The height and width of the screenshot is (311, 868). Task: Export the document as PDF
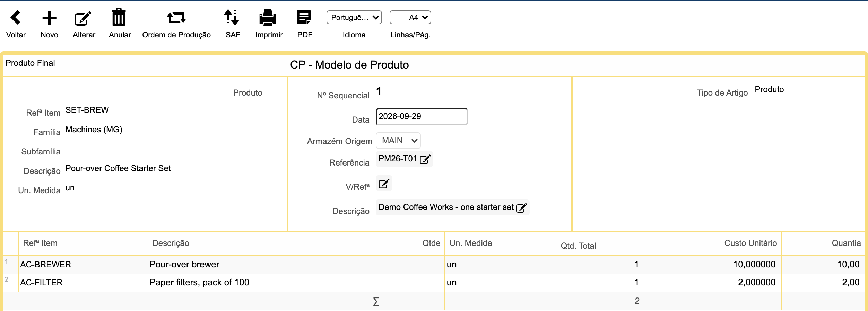click(304, 17)
